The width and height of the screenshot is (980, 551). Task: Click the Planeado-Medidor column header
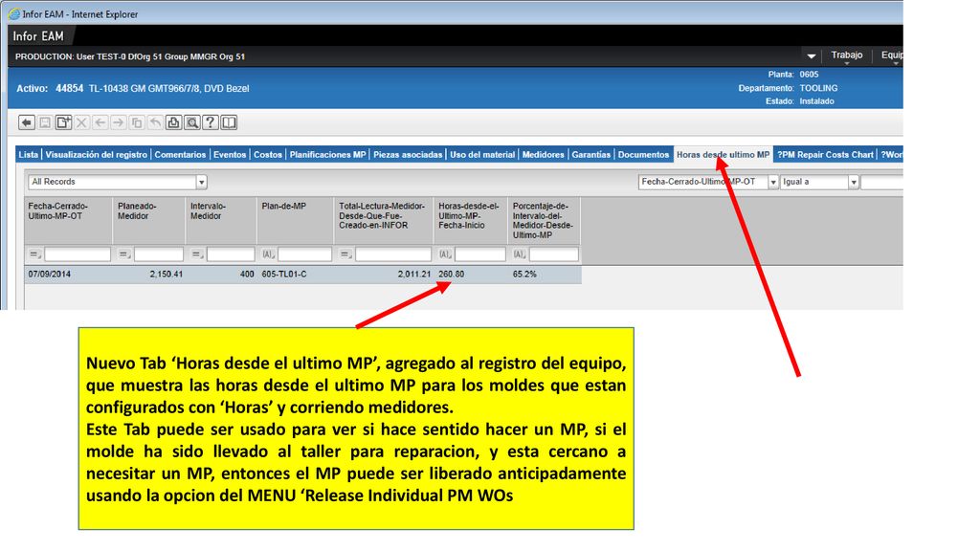point(148,220)
